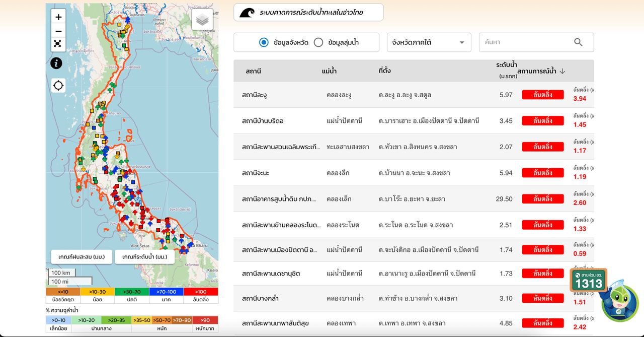This screenshot has height=337, width=644.
Task: Click the red >100 ล้นตลิ่ง legend swatch
Action: [201, 292]
